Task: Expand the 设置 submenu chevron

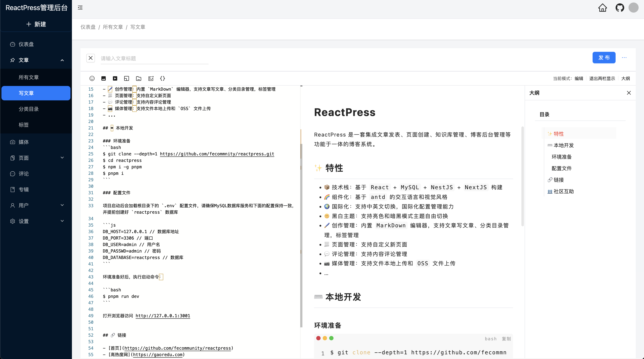Action: click(x=62, y=221)
